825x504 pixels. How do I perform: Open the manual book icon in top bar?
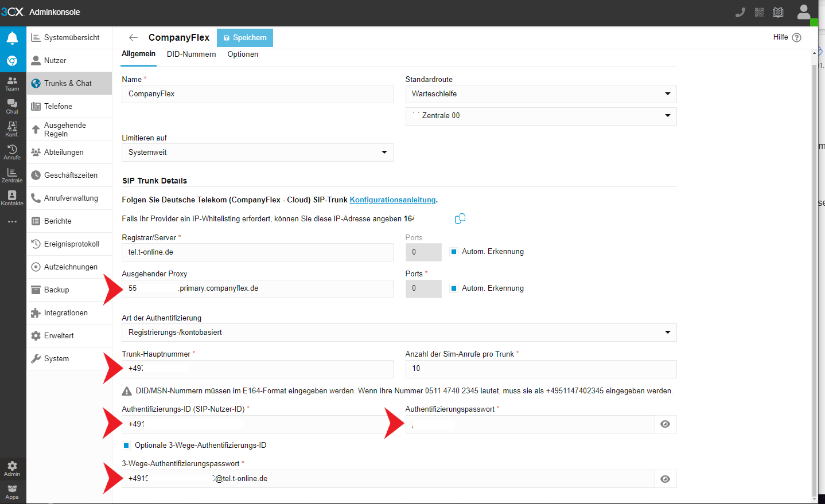778,12
